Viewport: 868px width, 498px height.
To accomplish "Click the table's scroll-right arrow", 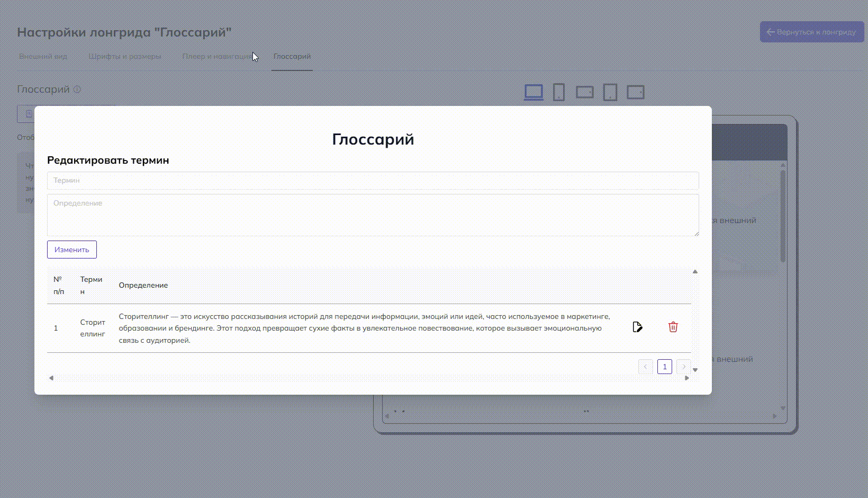I will (x=687, y=378).
